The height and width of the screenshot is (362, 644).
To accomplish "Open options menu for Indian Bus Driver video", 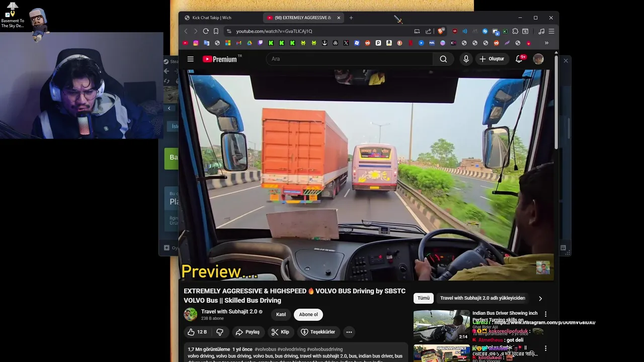I will tap(545, 314).
